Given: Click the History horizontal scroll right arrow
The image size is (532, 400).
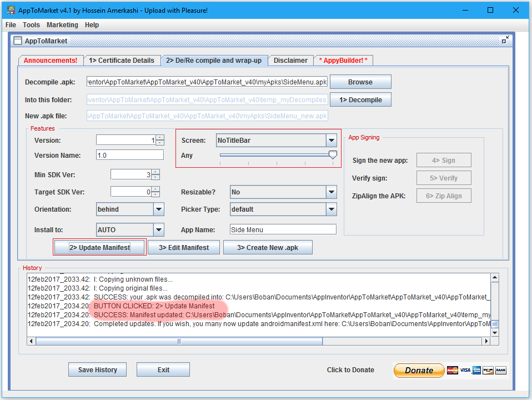Looking at the screenshot, I should point(486,341).
